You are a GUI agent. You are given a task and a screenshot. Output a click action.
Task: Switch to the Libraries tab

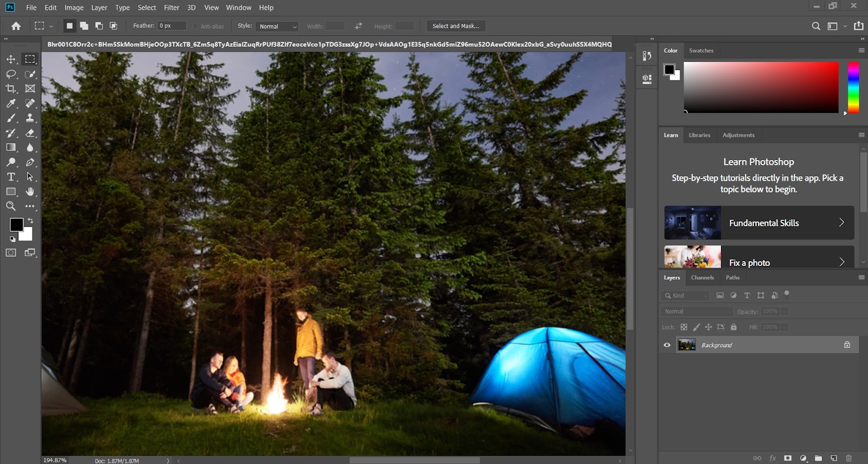click(699, 135)
